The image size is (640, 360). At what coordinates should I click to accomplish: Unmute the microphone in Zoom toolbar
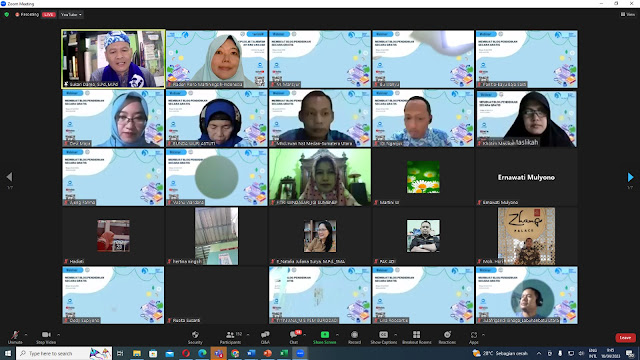point(15,337)
